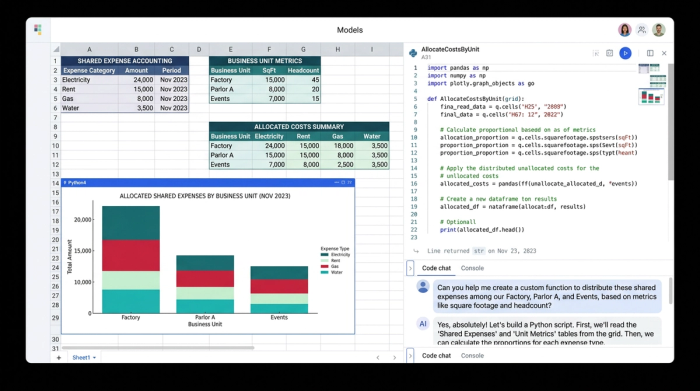Click the Rent legend entry in chart
Screen dimensions: 700x391
pyautogui.click(x=330, y=261)
